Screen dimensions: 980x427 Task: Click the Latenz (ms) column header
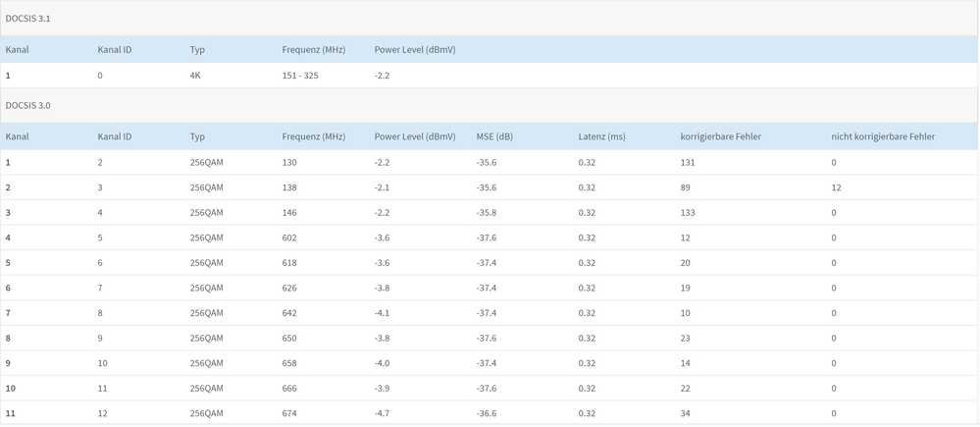[x=601, y=136]
